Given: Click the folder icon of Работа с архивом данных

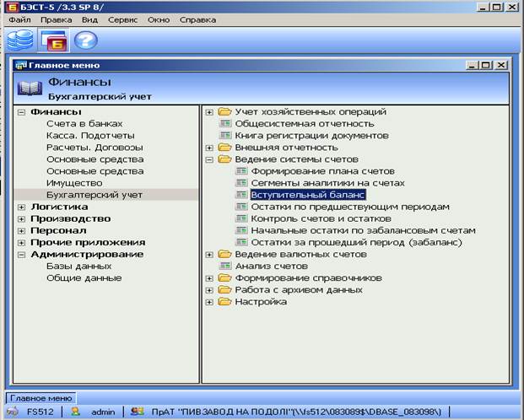Looking at the screenshot, I should (224, 289).
